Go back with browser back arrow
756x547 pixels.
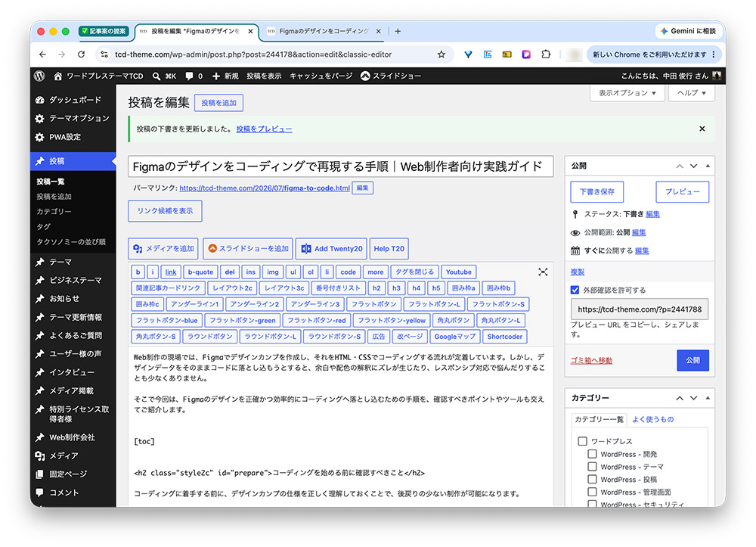click(x=42, y=54)
